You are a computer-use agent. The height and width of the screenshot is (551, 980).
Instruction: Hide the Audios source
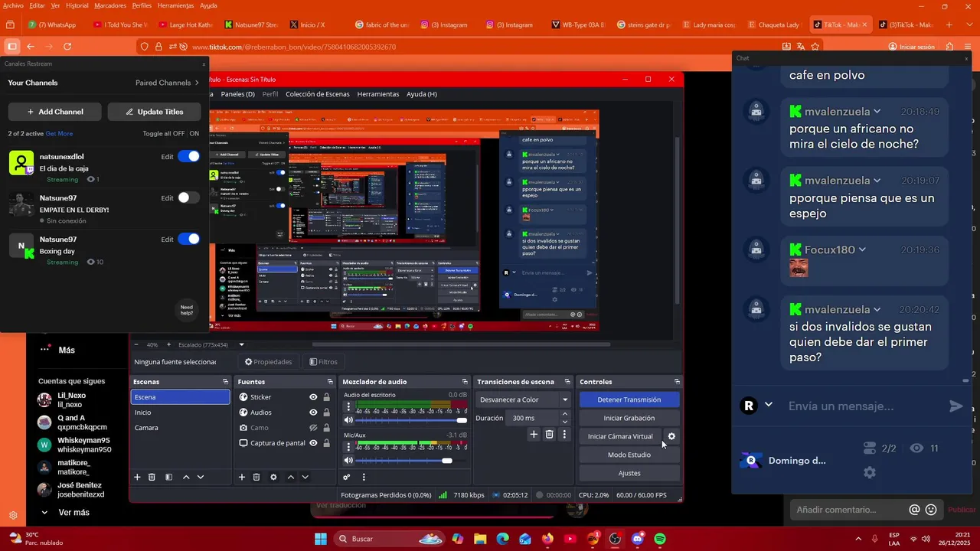313,412
